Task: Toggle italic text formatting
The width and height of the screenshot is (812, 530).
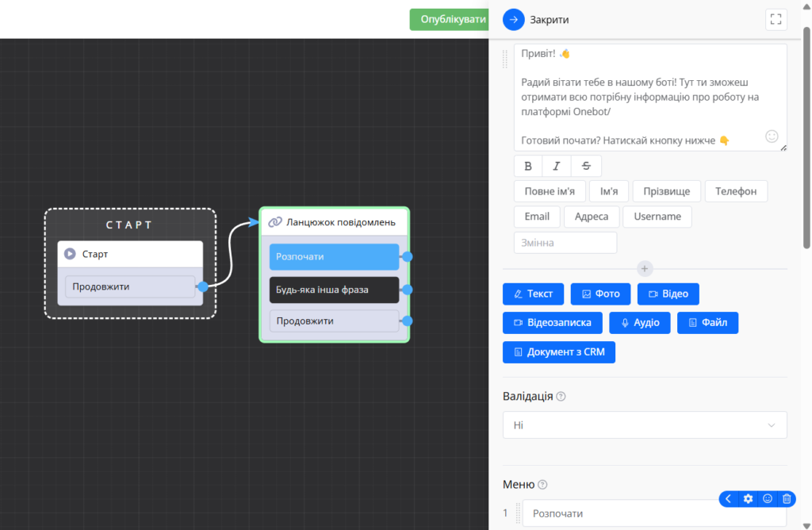Action: click(557, 166)
